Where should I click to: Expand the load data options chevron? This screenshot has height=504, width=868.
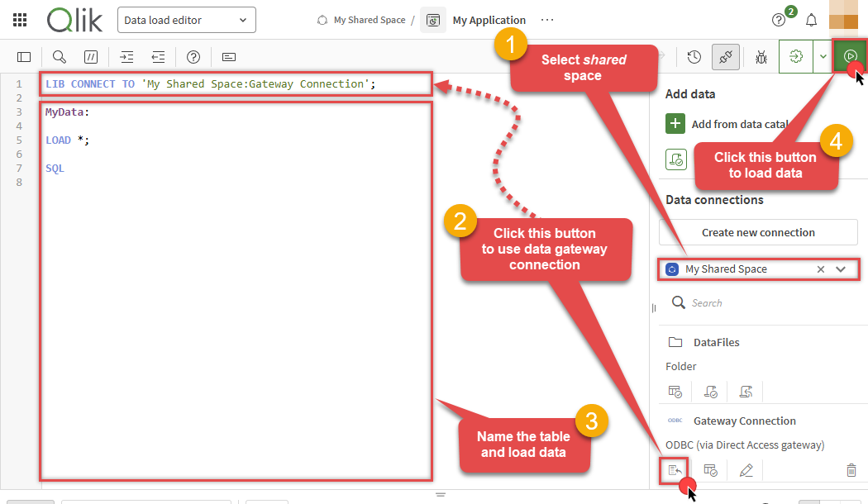click(x=823, y=57)
